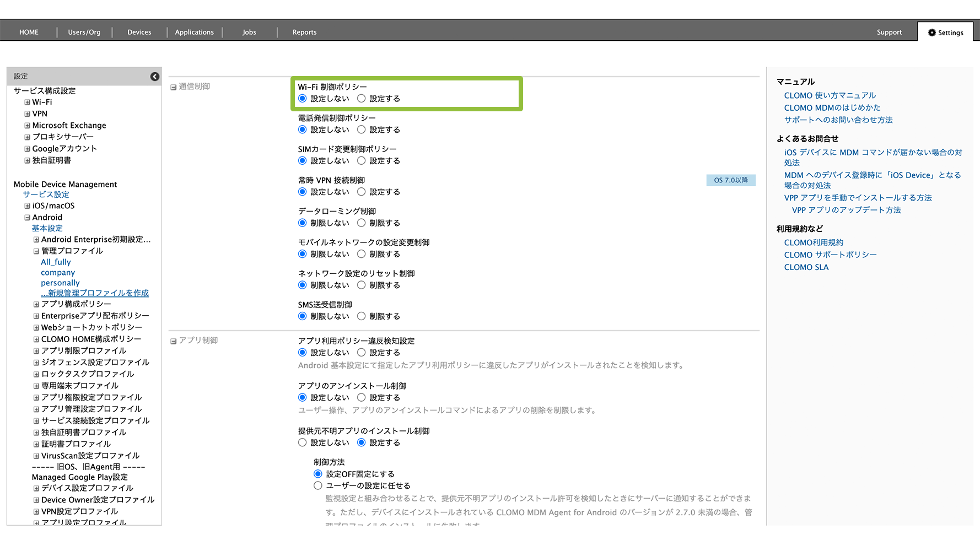Expand the Microsoft Exchange plus icon
Viewport: 980px width, 551px height.
point(27,126)
